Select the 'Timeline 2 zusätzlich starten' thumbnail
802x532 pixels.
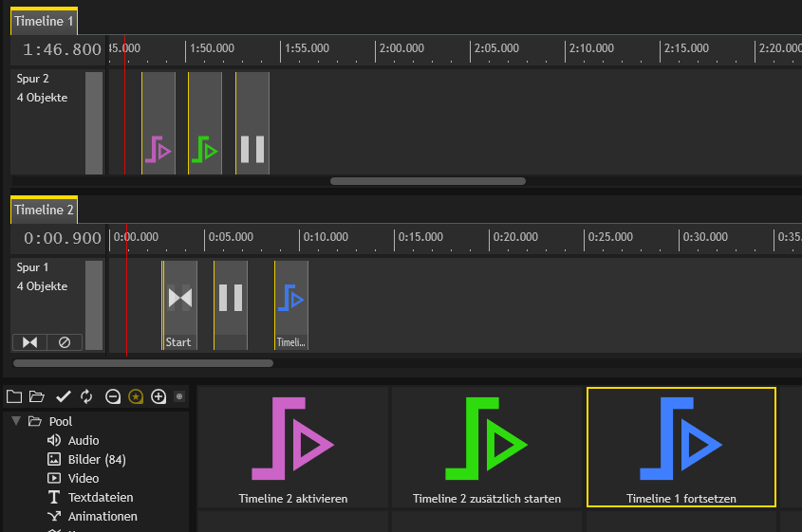(x=487, y=447)
